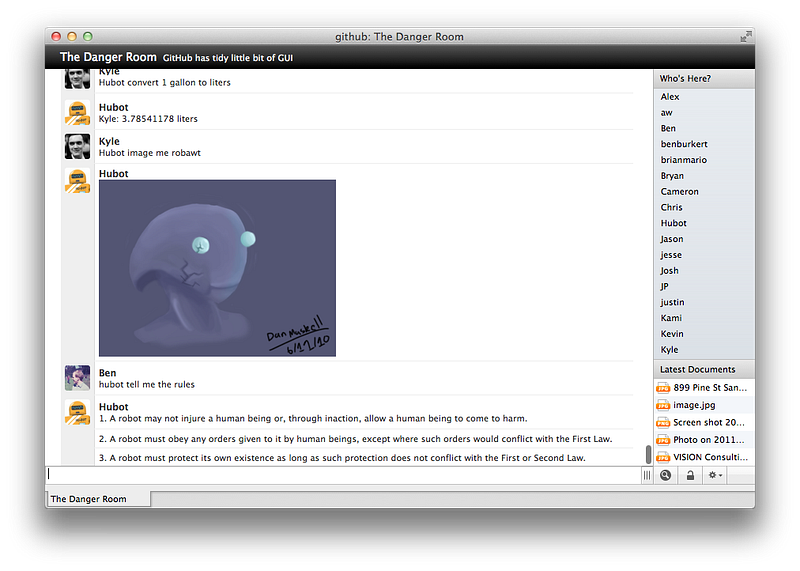Click the search magnifier icon below the sidebar
Image resolution: width=800 pixels, height=571 pixels.
coord(665,476)
